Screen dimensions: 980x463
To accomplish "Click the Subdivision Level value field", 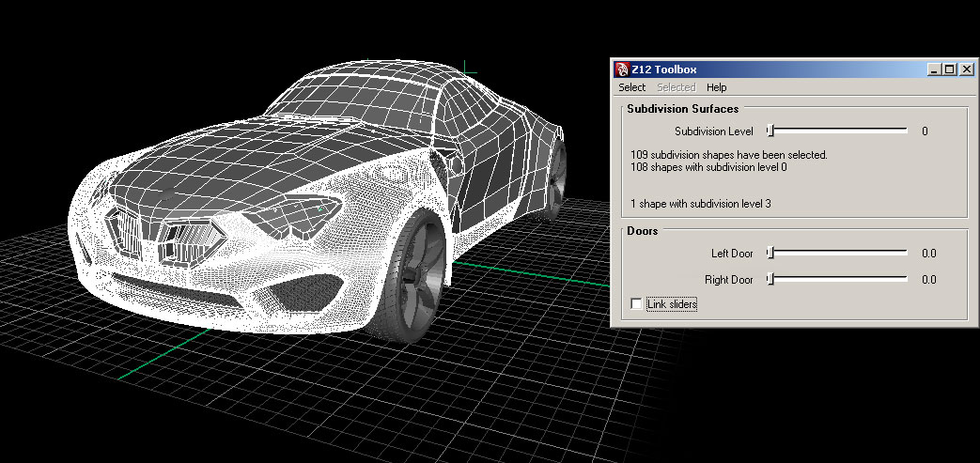I will coord(925,131).
